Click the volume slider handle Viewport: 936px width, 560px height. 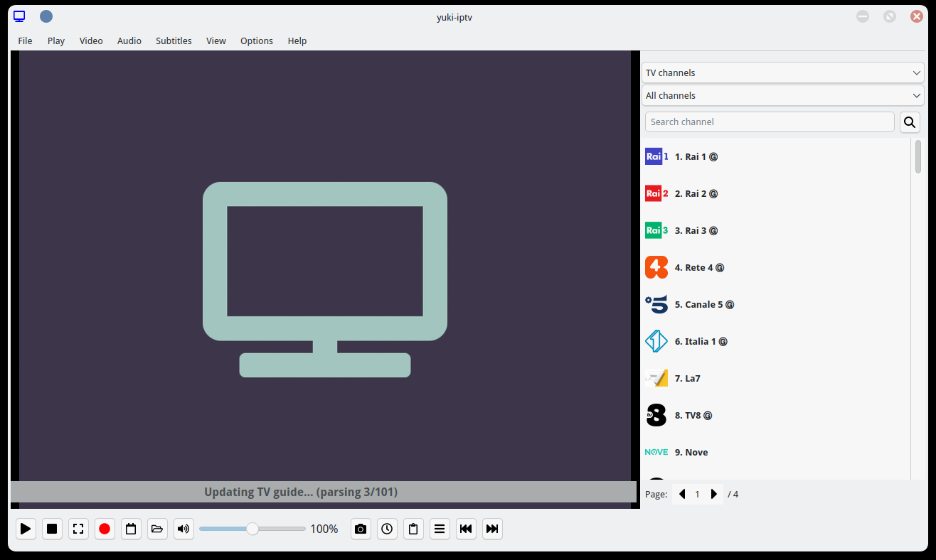(x=252, y=529)
